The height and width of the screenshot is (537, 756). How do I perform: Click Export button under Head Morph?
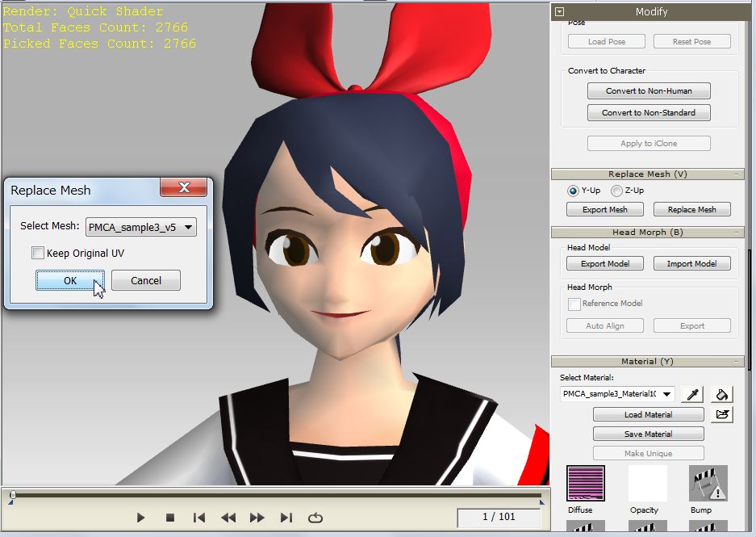tap(692, 325)
